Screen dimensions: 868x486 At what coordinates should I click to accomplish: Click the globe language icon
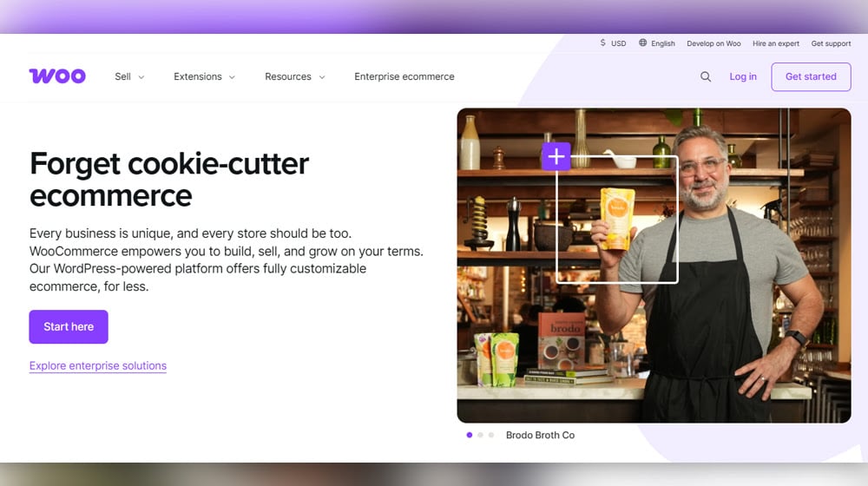pyautogui.click(x=642, y=43)
